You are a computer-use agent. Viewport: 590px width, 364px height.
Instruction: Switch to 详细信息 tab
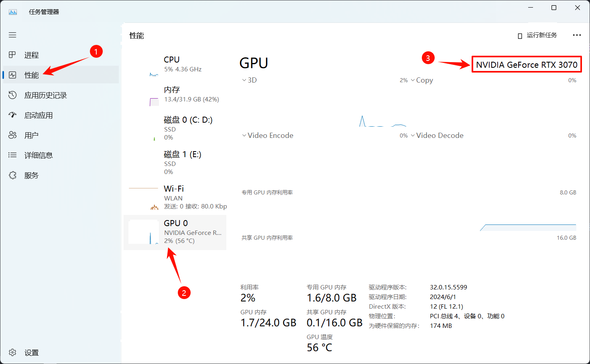61,155
